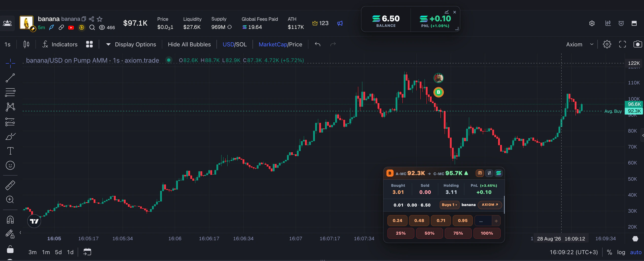Select the trend line drawing tool
This screenshot has width=644, height=261.
point(10,78)
